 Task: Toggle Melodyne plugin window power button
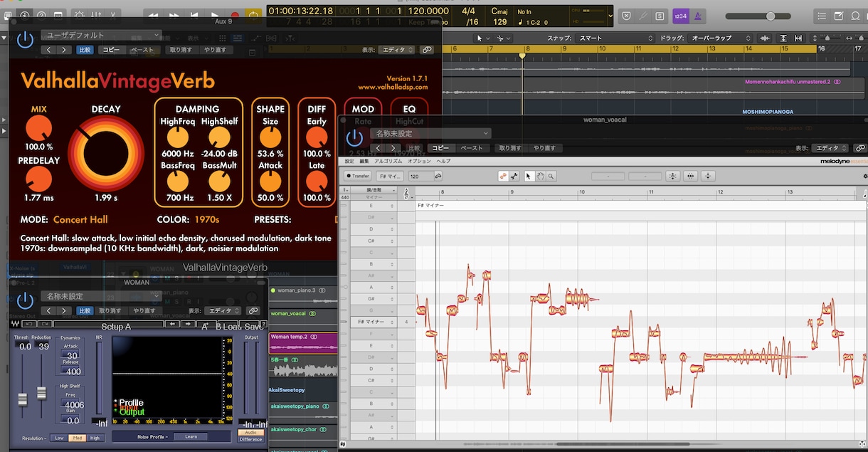coord(354,139)
